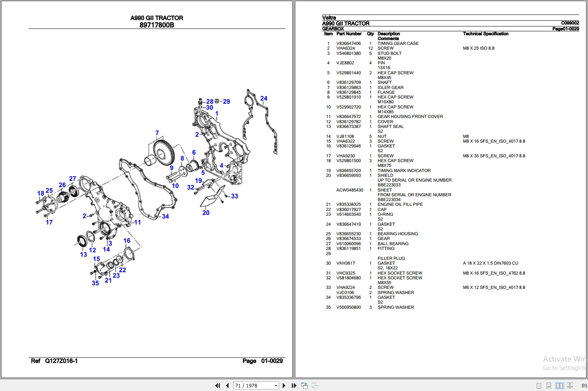Go to the first page

[x=217, y=385]
